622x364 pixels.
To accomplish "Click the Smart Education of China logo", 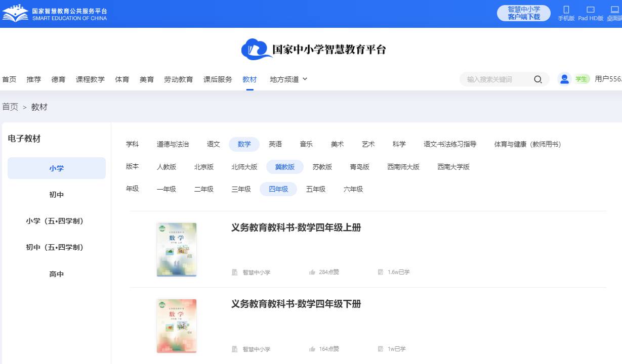I will (x=55, y=14).
